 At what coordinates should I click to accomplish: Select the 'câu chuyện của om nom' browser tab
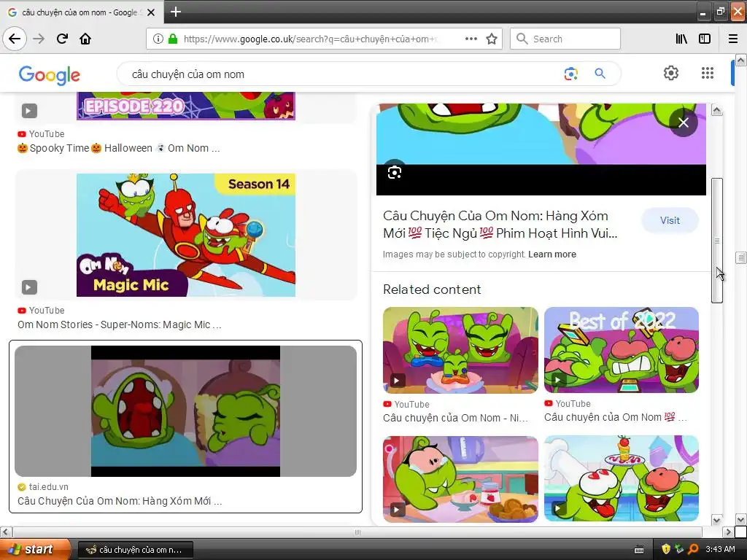(x=81, y=12)
